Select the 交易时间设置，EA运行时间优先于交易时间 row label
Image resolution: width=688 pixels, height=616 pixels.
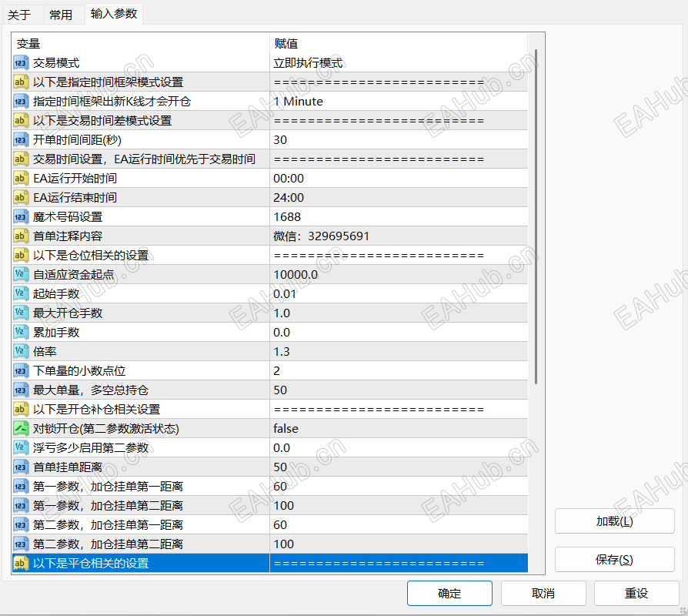coord(144,159)
